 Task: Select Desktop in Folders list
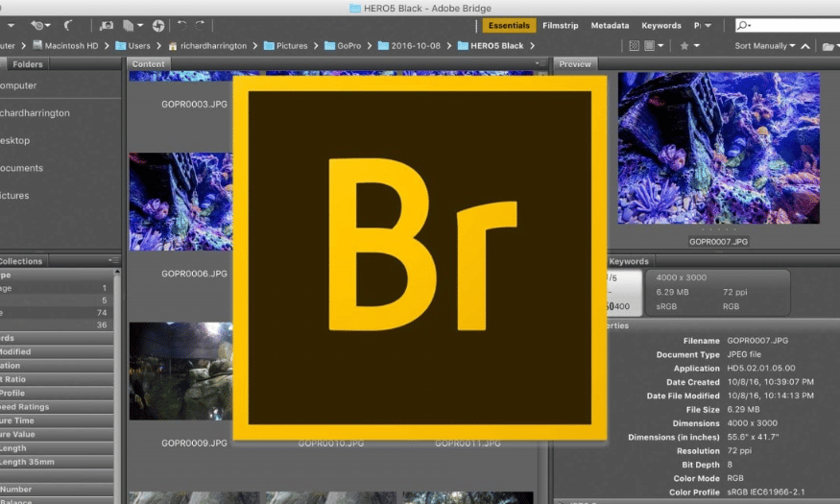tap(15, 140)
